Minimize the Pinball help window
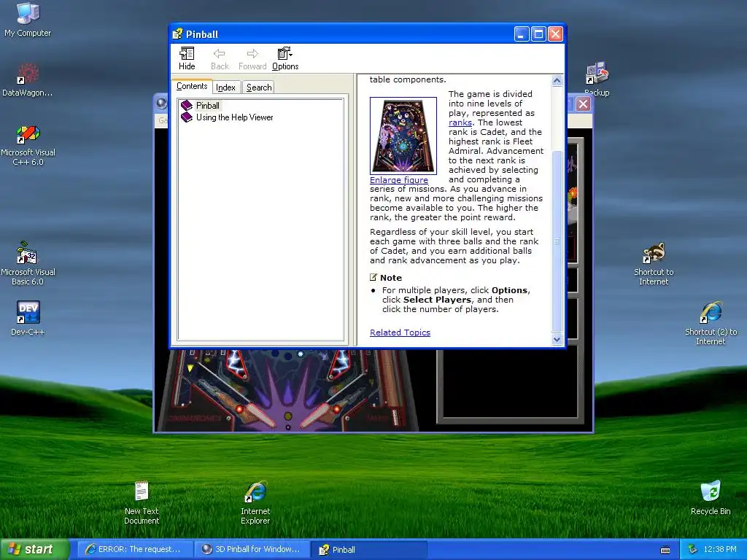The height and width of the screenshot is (560, 747). (522, 34)
